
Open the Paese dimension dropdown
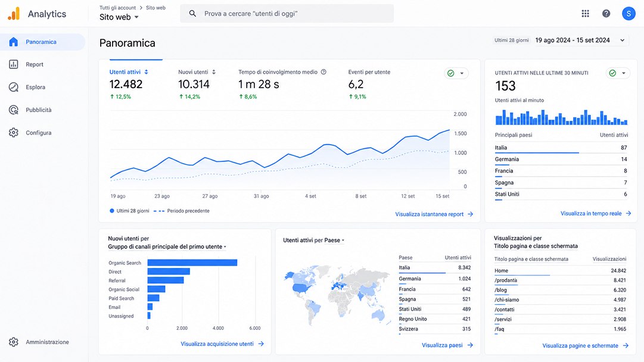coord(334,240)
